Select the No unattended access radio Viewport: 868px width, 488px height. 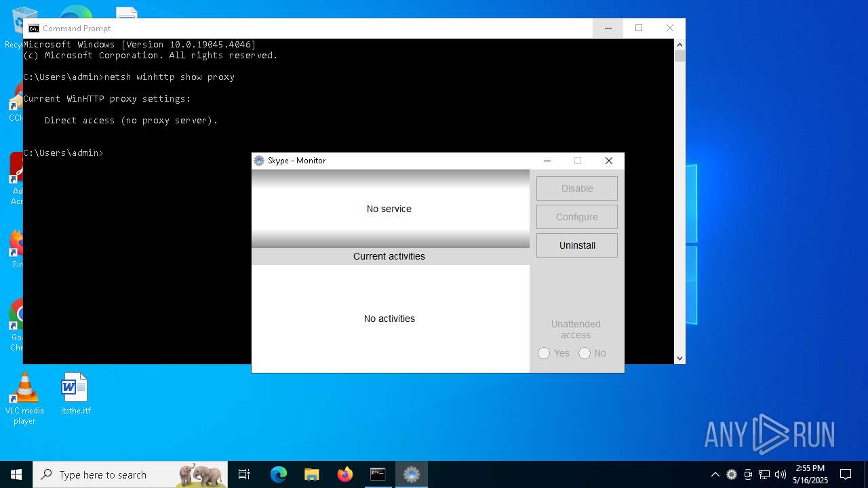pos(585,353)
